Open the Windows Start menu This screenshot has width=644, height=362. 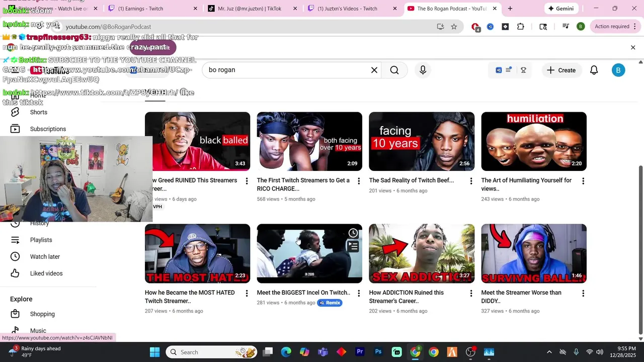coord(154,352)
